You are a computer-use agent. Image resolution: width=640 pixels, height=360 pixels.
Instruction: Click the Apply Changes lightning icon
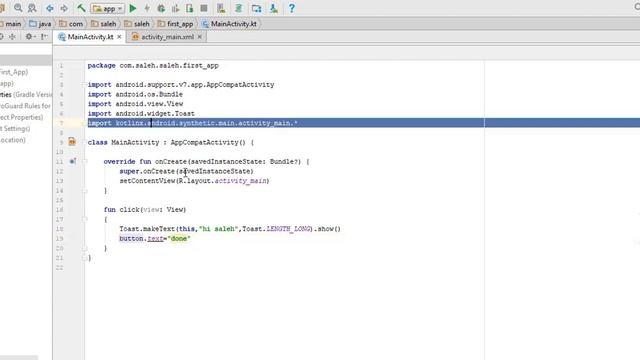tap(147, 8)
